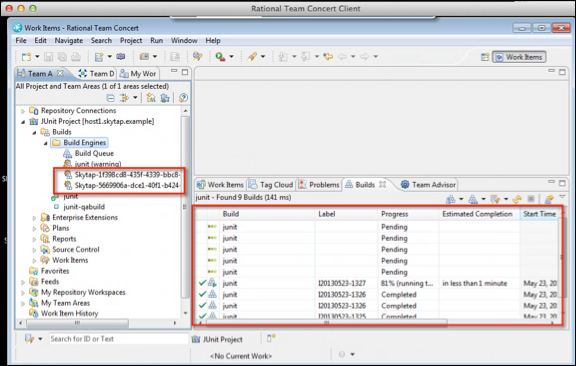Close the Team Artifacts tab
This screenshot has height=366, width=576.
tap(60, 73)
